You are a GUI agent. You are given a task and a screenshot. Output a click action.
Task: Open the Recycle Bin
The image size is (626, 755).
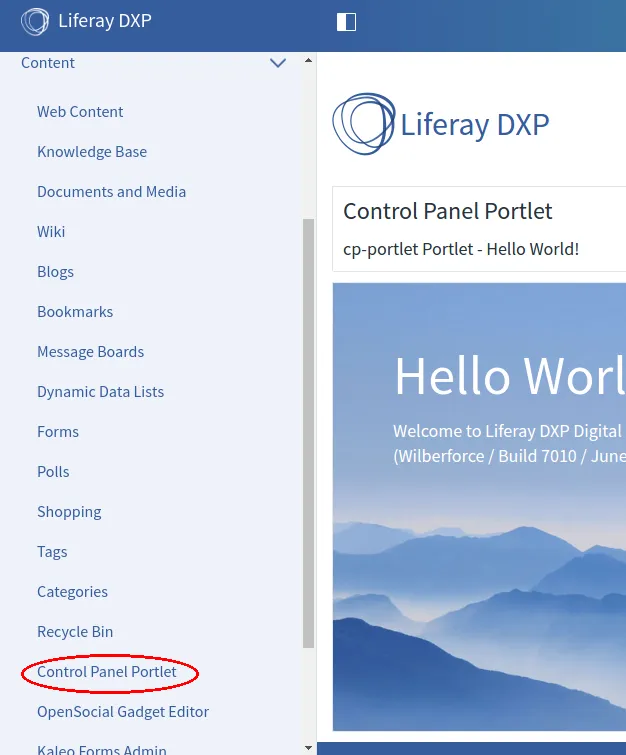click(75, 631)
